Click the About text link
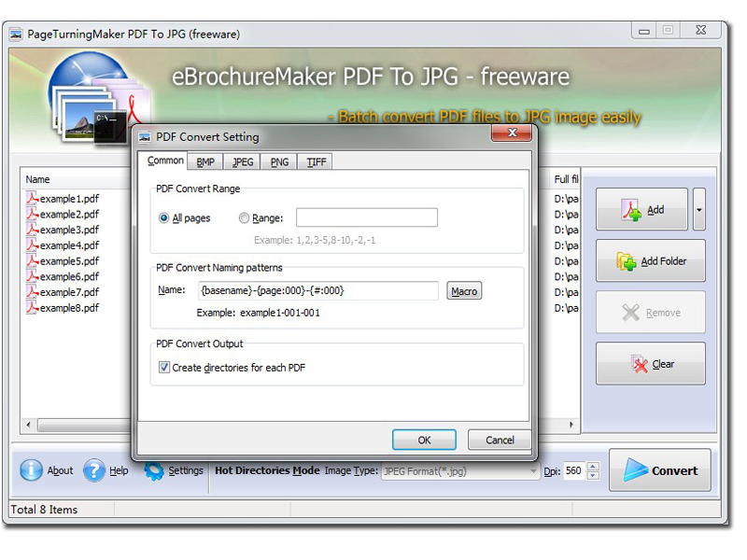The image size is (747, 560). click(x=60, y=470)
